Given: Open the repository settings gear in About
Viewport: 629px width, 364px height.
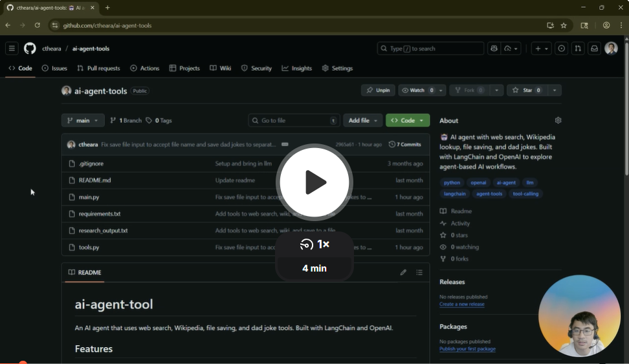Looking at the screenshot, I should tap(558, 120).
